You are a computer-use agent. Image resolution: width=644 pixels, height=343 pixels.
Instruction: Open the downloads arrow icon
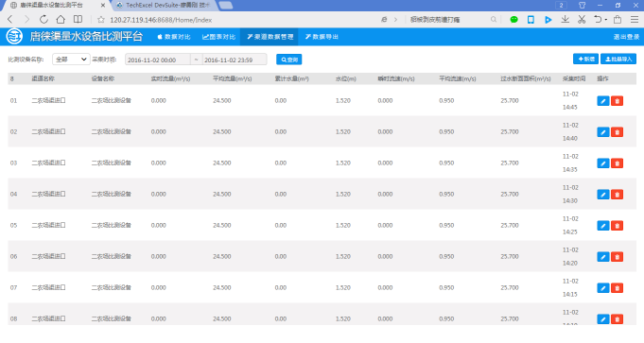(x=566, y=19)
